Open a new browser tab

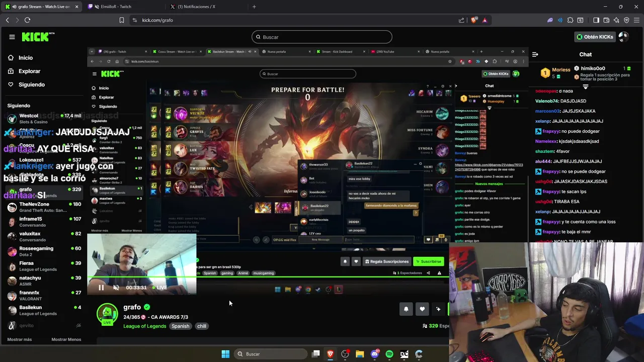[x=254, y=7]
